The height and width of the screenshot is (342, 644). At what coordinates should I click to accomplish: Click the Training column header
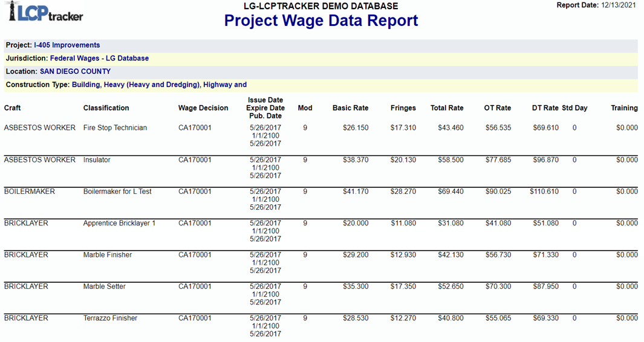(x=624, y=108)
